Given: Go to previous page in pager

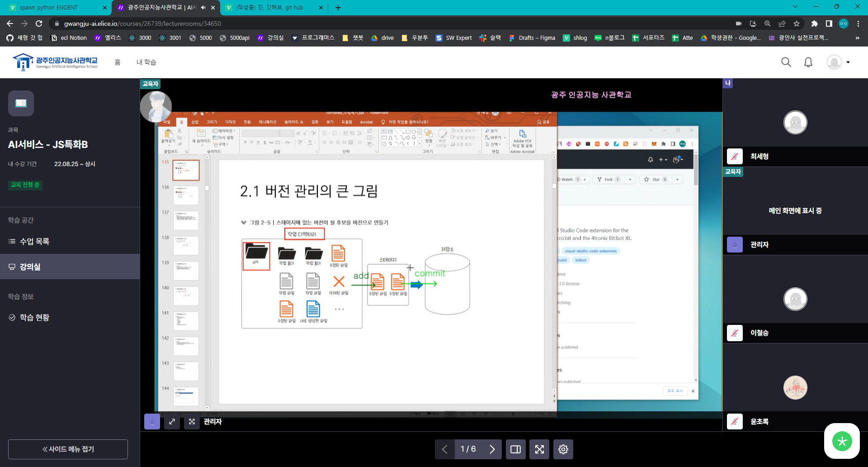Looking at the screenshot, I should coord(445,449).
